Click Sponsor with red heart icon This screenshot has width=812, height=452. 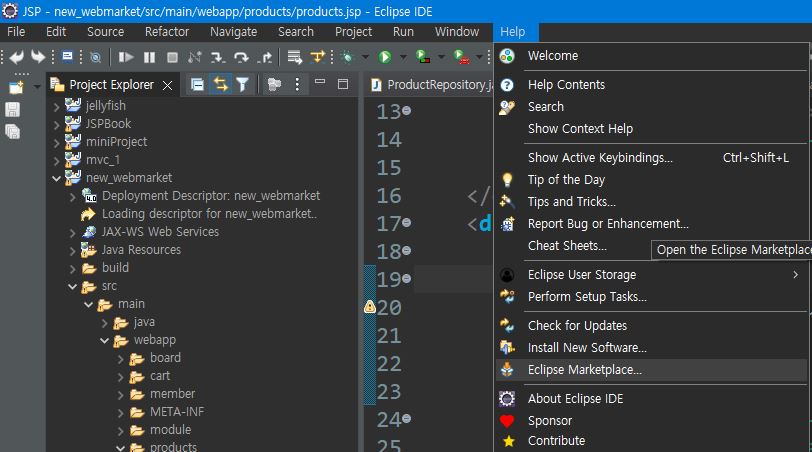point(651,420)
